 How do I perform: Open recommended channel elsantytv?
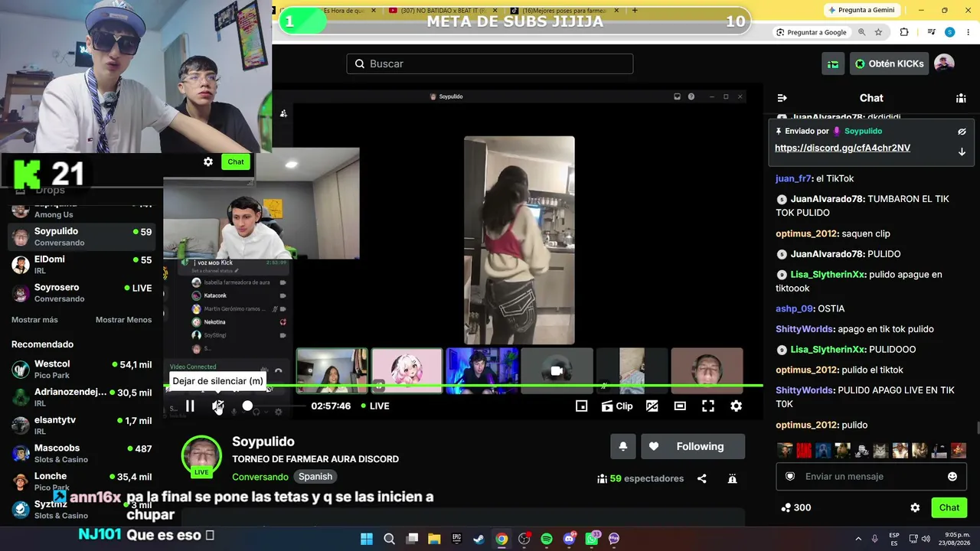point(82,425)
